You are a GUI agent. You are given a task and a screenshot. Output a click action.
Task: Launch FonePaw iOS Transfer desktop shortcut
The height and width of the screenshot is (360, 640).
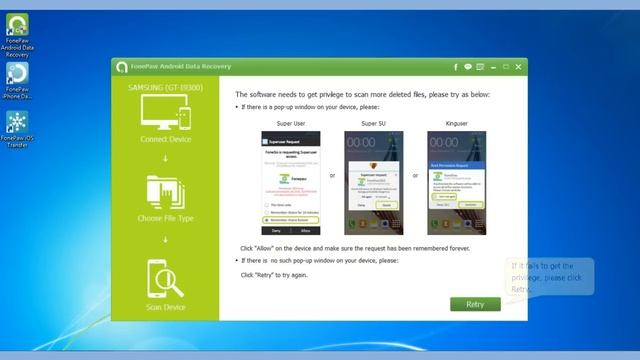pos(17,129)
